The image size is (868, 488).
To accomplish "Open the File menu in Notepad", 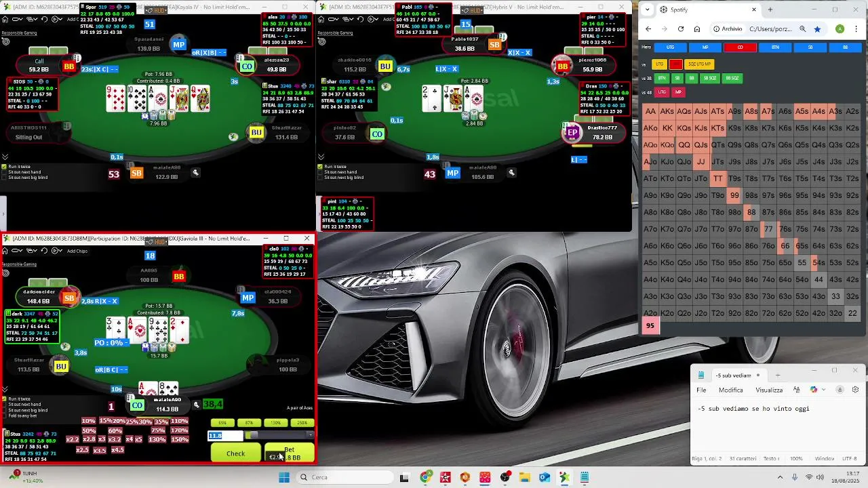I will click(x=701, y=390).
